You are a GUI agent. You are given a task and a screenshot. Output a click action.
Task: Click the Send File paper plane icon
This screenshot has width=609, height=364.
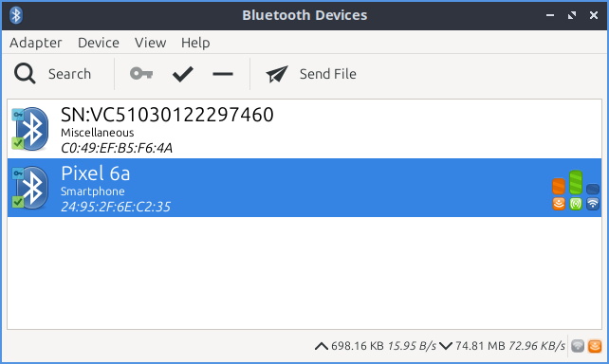coord(277,74)
